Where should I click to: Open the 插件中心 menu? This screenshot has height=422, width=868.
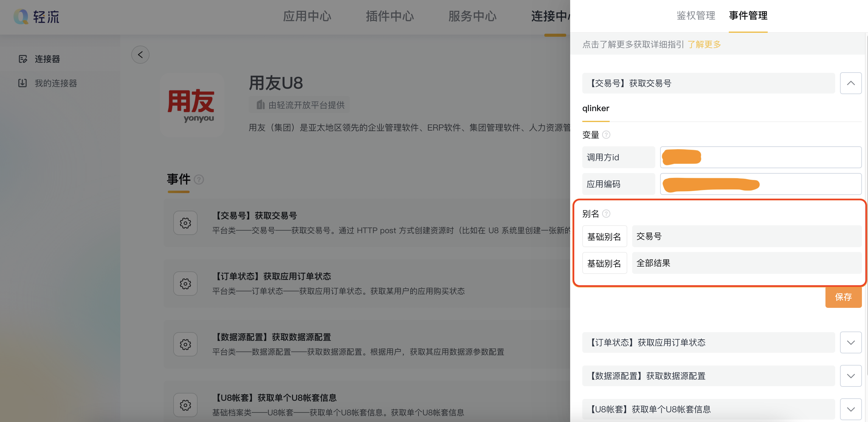[390, 16]
